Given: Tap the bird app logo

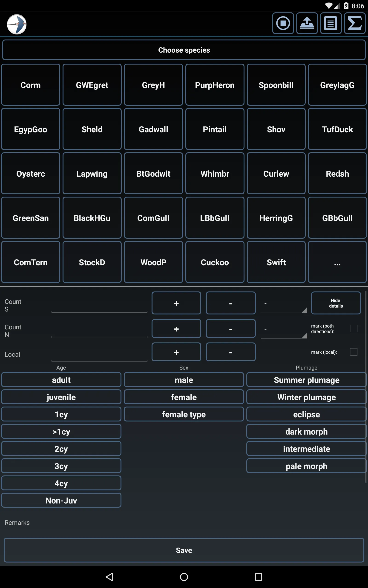Looking at the screenshot, I should coord(17,24).
